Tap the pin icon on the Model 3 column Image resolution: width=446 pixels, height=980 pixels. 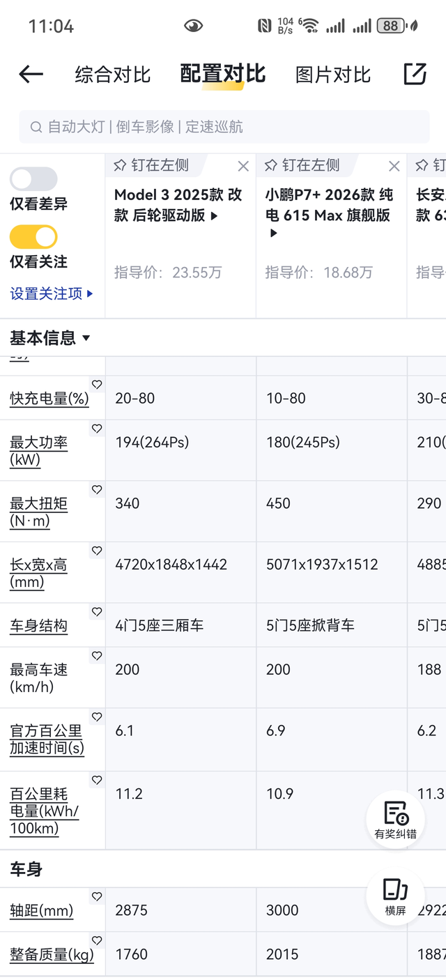120,165
